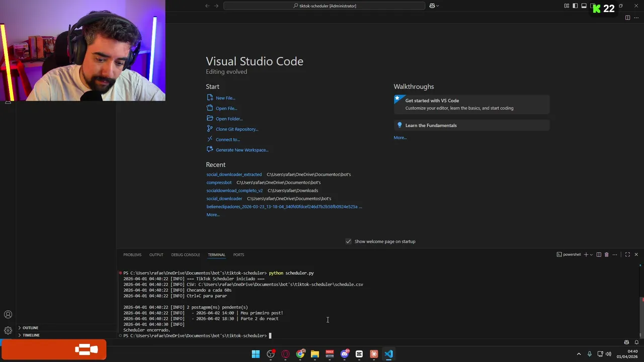Switch to the OUTPUT panel tab
644x362 pixels.
point(156,254)
